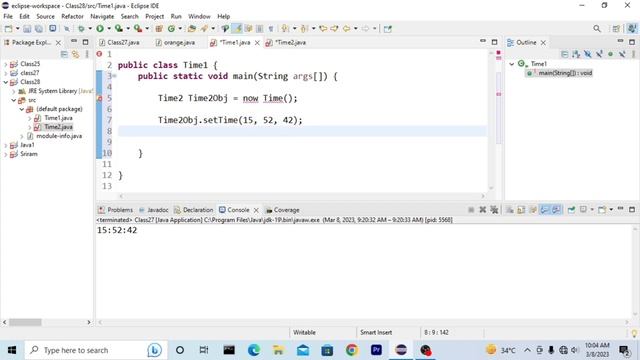
Task: Click the Coverage run icon in toolbar
Action: [x=119, y=29]
